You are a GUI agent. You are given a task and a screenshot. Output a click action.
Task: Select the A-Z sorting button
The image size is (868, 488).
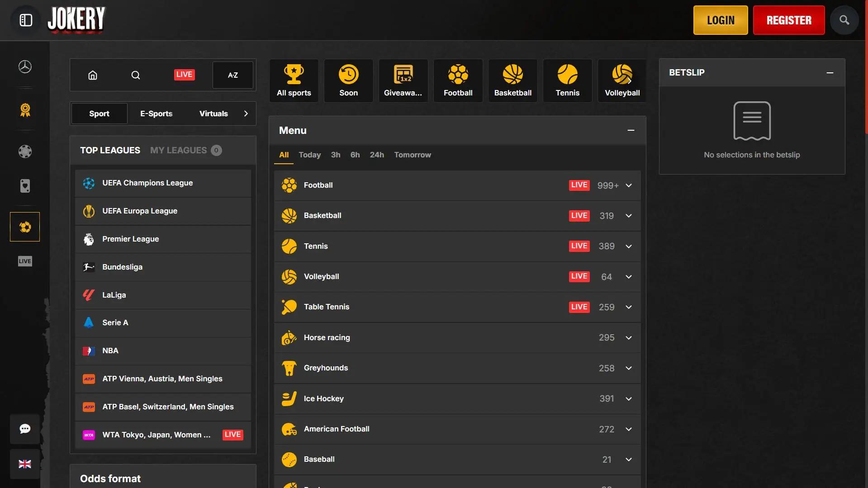pos(232,75)
